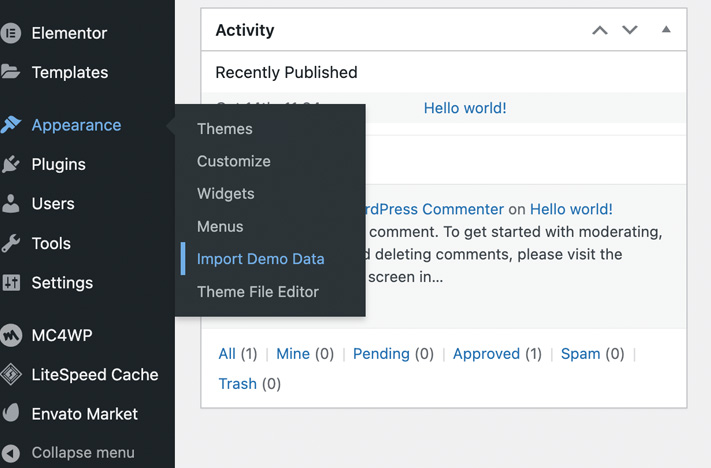Open the Envato Market menu label
Image resolution: width=711 pixels, height=468 pixels.
(x=85, y=414)
